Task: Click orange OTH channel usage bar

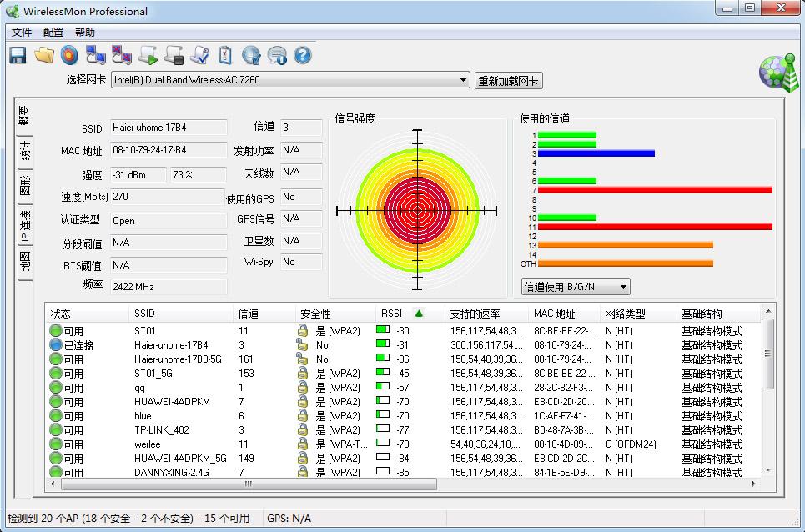Action: (x=626, y=263)
